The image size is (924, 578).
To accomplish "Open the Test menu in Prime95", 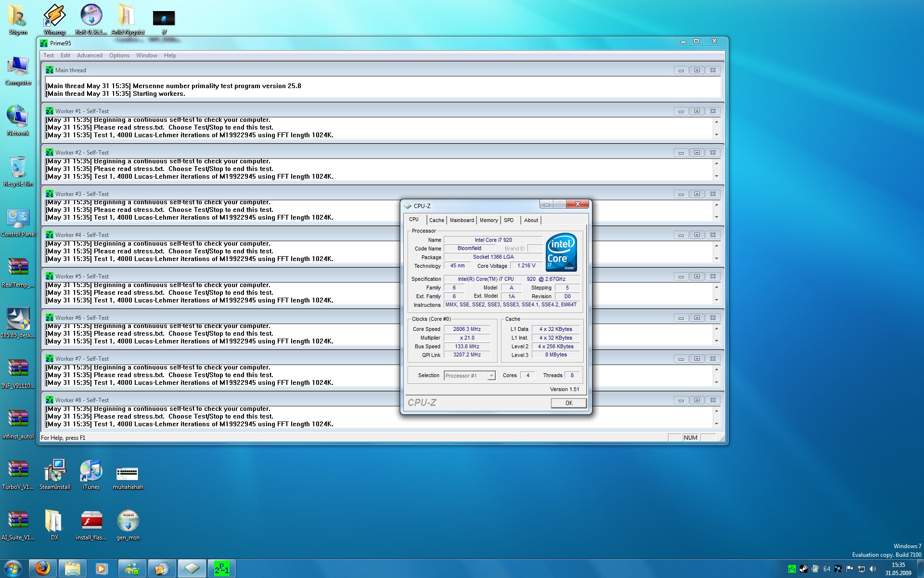I will [x=49, y=55].
